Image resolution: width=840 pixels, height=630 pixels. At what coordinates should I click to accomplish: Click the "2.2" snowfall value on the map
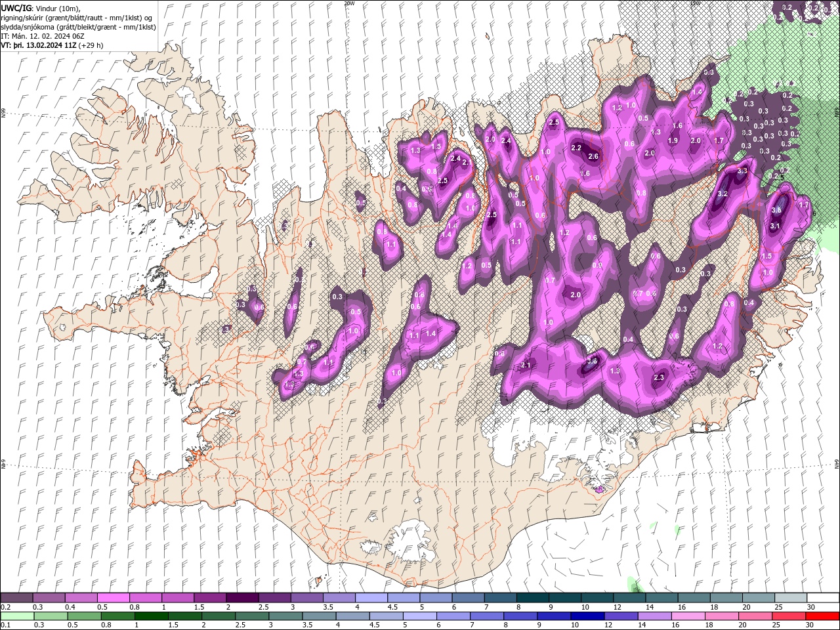(576, 148)
